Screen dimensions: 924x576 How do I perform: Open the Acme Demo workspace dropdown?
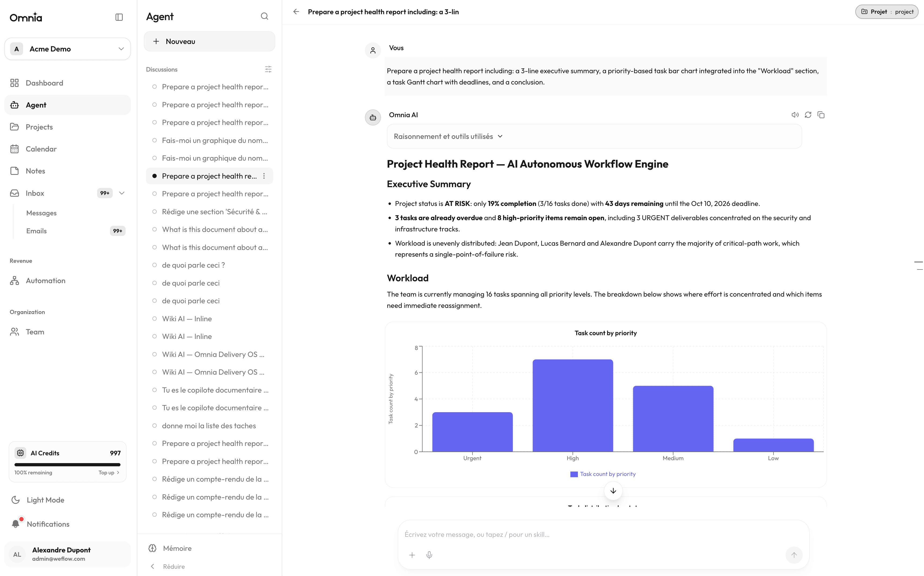coord(67,49)
